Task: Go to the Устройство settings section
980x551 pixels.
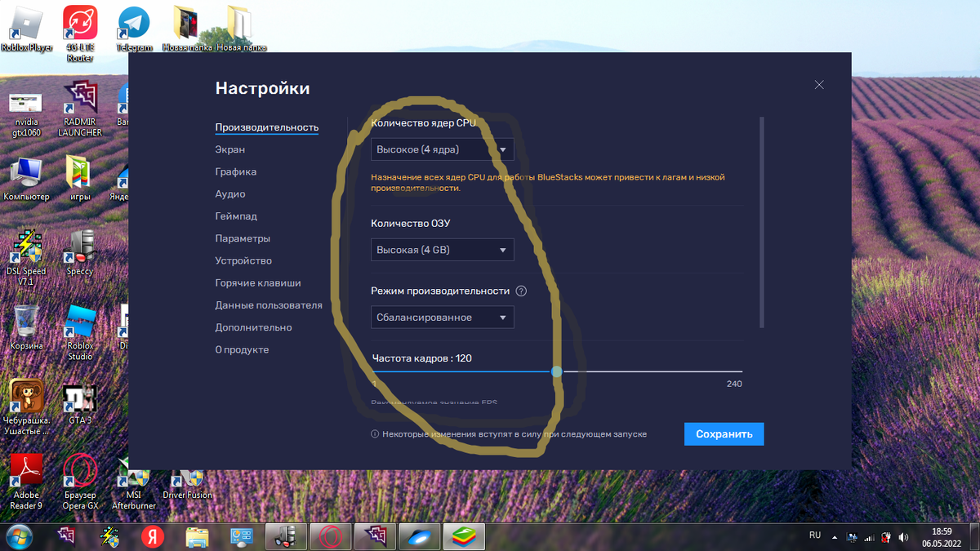Action: (x=243, y=260)
